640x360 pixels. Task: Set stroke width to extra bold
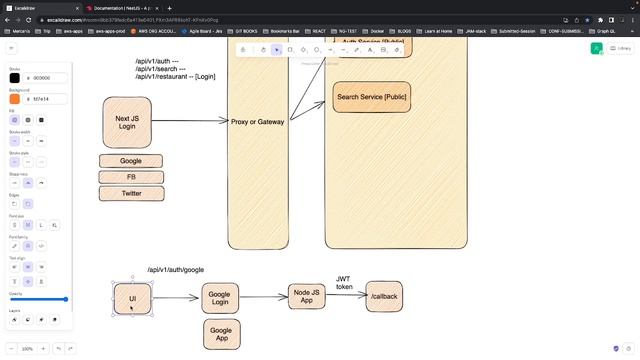tap(41, 141)
